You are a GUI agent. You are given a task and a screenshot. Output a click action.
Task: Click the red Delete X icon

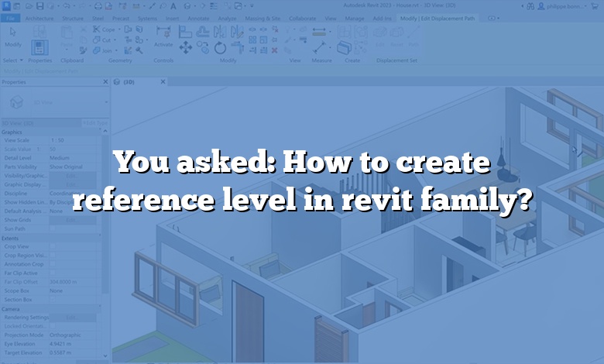tap(274, 50)
